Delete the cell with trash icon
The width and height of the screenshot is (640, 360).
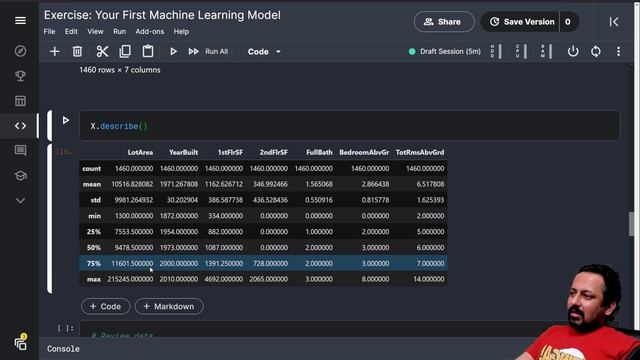pyautogui.click(x=77, y=51)
